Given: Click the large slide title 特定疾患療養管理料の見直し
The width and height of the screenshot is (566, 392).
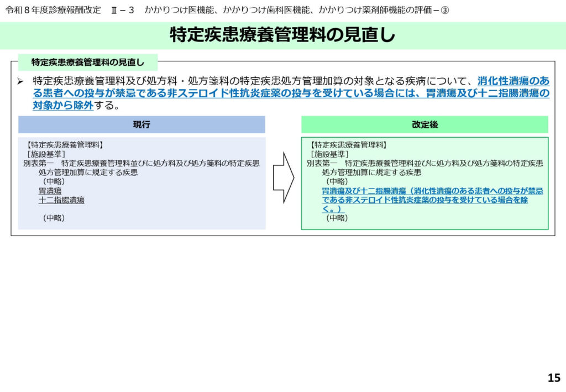Looking at the screenshot, I should (282, 35).
